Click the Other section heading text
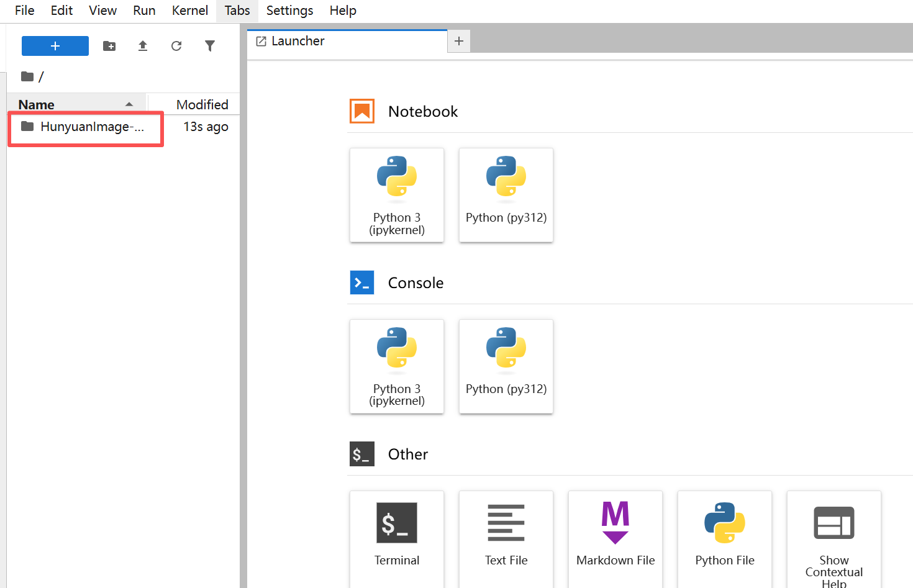Image resolution: width=913 pixels, height=588 pixels. 408,455
